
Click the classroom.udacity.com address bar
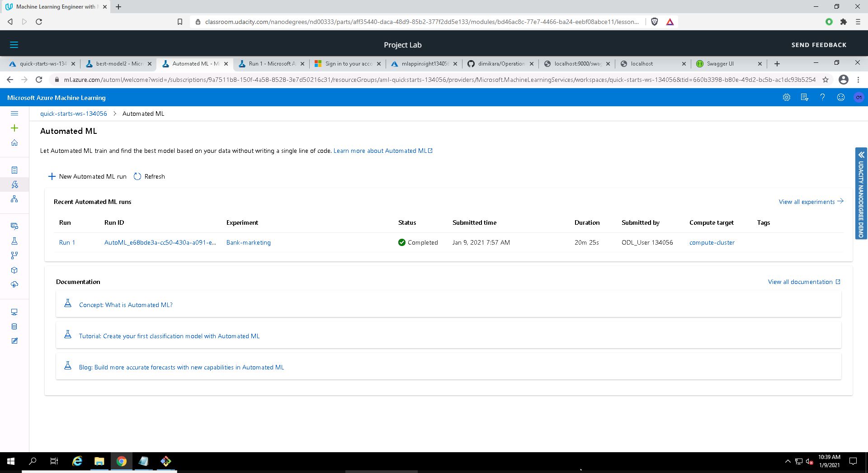tap(422, 22)
